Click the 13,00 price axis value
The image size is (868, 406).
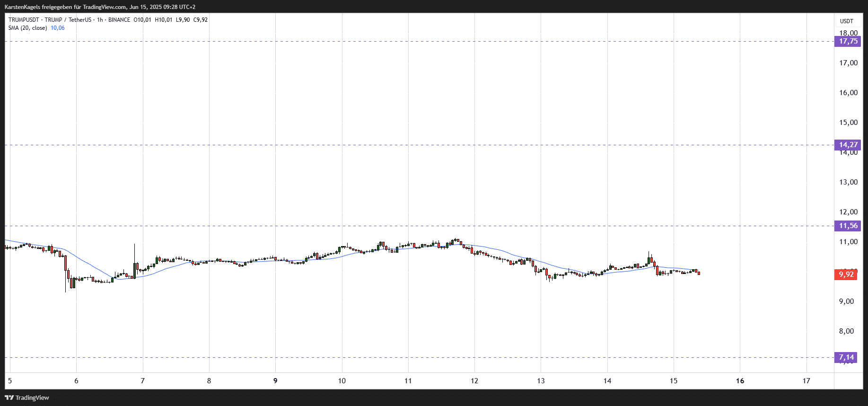848,182
